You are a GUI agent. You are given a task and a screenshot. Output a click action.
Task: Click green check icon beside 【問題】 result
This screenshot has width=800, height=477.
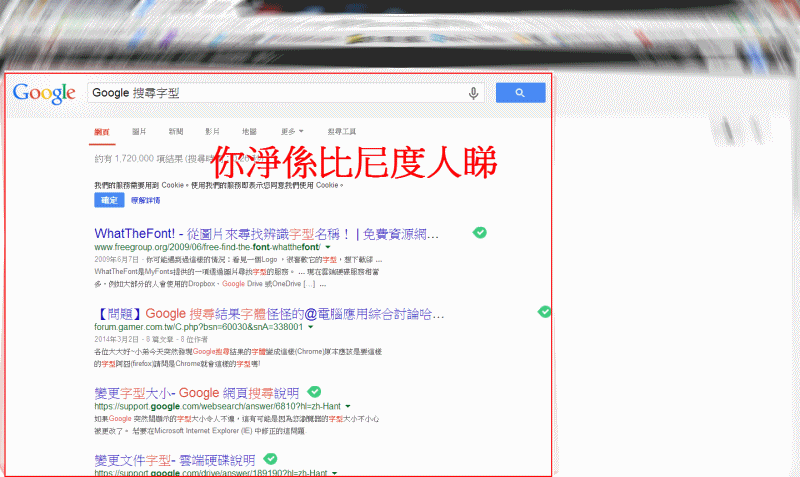[544, 312]
